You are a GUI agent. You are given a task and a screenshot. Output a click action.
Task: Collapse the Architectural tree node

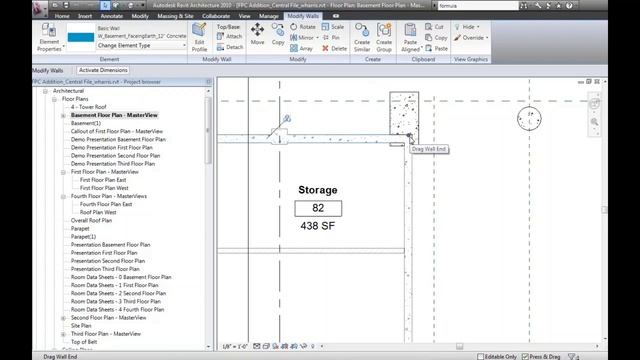click(x=45, y=91)
